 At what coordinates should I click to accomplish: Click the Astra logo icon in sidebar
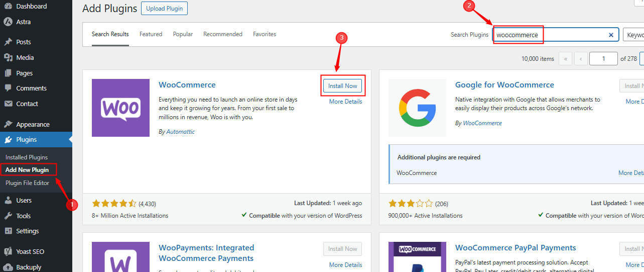pos(8,22)
